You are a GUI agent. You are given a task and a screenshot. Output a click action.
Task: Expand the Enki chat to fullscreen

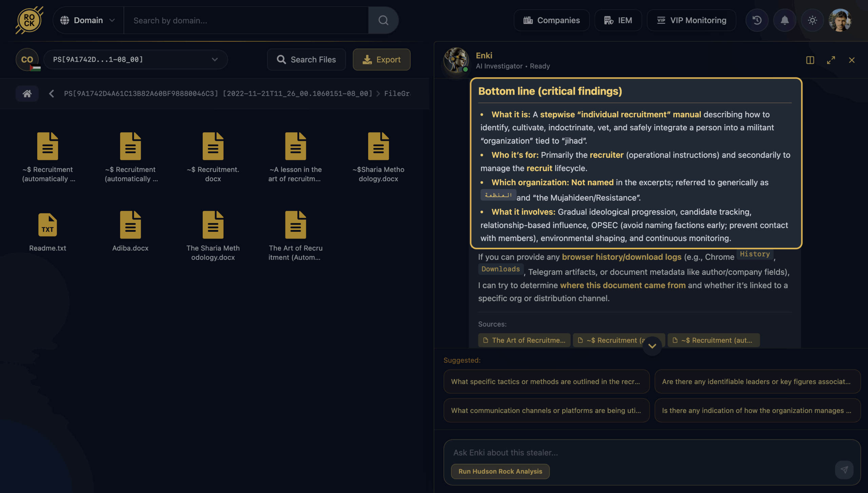click(x=831, y=60)
